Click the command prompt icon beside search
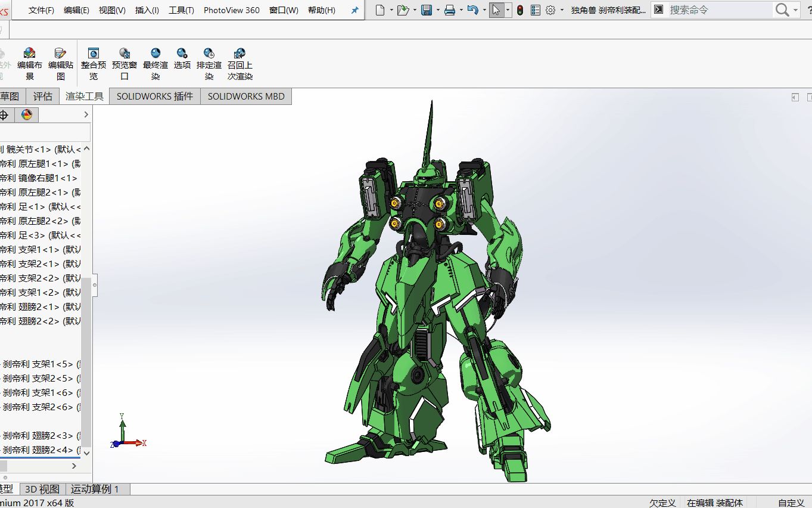This screenshot has height=508, width=812. [x=658, y=10]
